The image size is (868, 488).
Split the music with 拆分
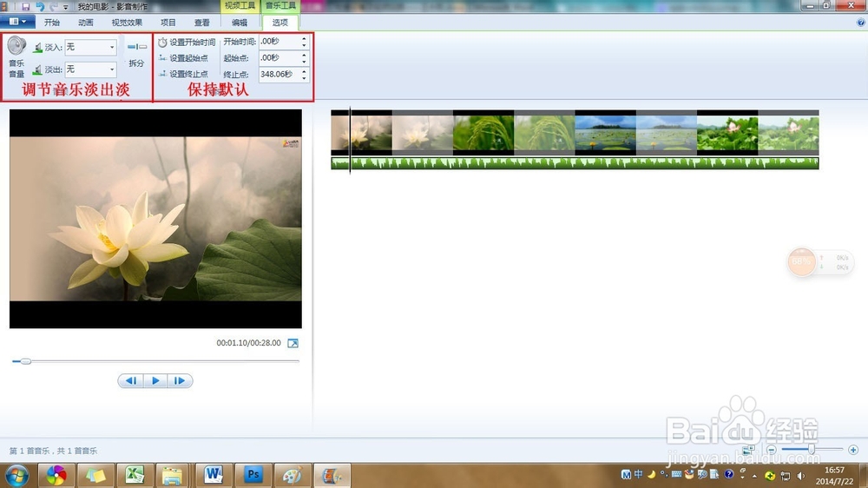pos(137,55)
